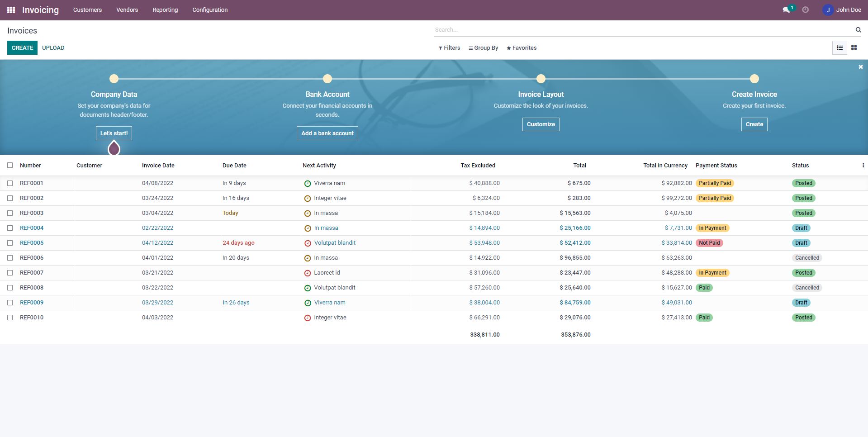The image size is (868, 437).
Task: Check the REF0008 row checkbox
Action: tap(10, 288)
